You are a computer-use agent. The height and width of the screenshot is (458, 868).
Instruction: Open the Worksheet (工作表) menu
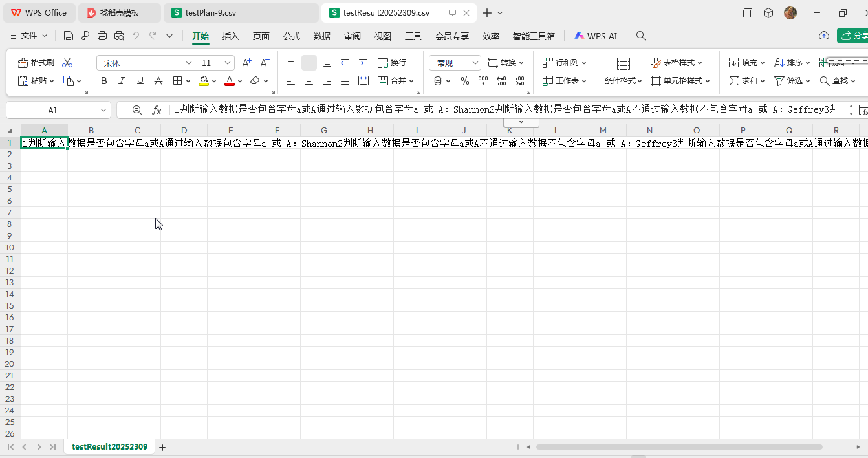564,81
